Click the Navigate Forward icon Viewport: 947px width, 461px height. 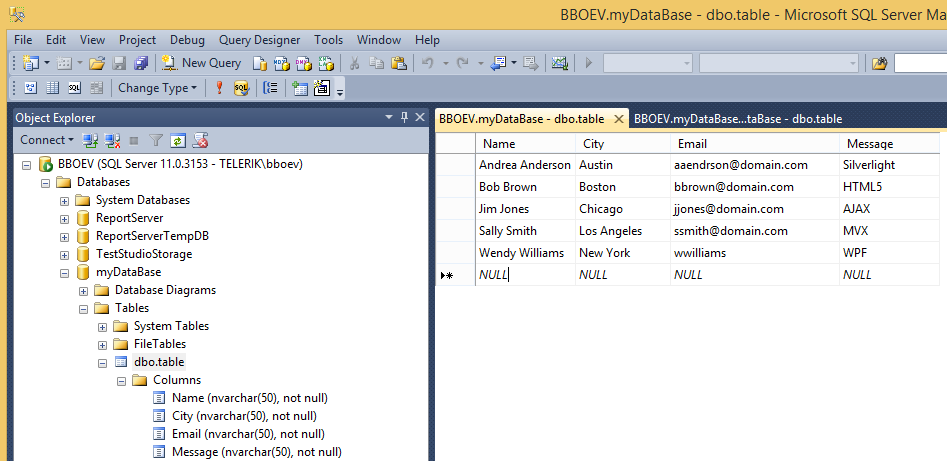531,63
